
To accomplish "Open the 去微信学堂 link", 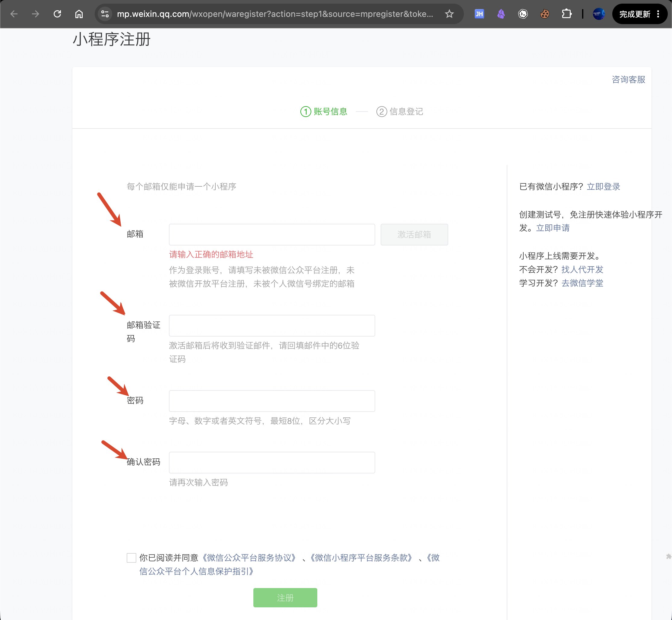I will point(582,283).
